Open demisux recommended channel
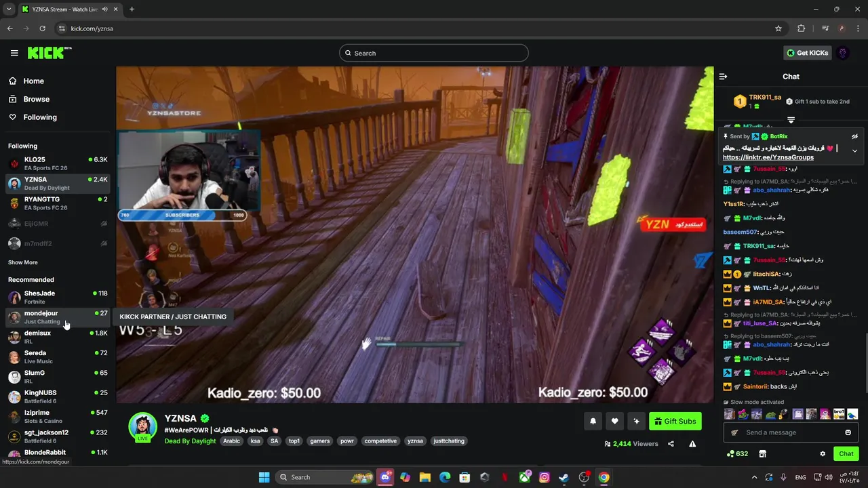Image resolution: width=868 pixels, height=488 pixels. pos(58,337)
